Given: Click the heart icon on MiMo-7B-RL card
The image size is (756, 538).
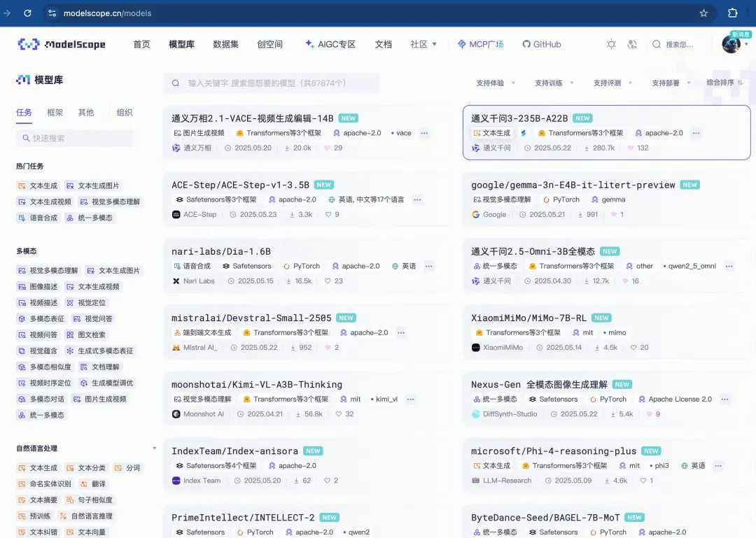Looking at the screenshot, I should pos(633,348).
